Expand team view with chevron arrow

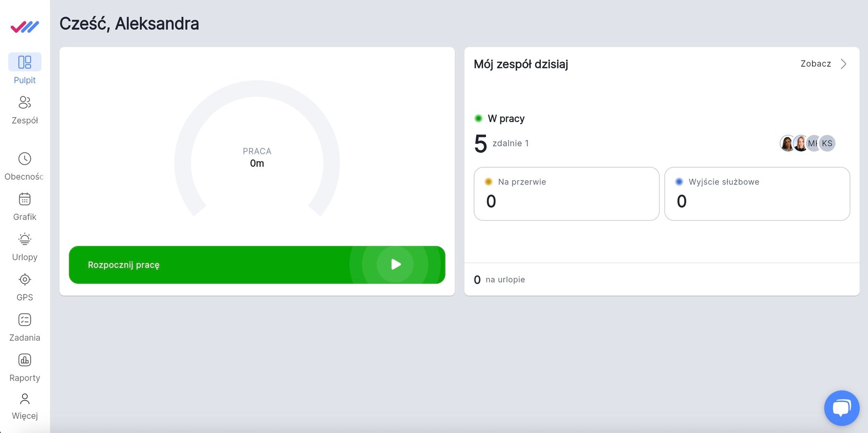pos(843,64)
